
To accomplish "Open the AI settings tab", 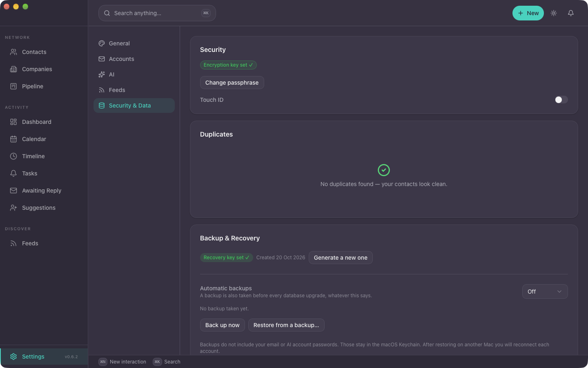I will (x=134, y=74).
